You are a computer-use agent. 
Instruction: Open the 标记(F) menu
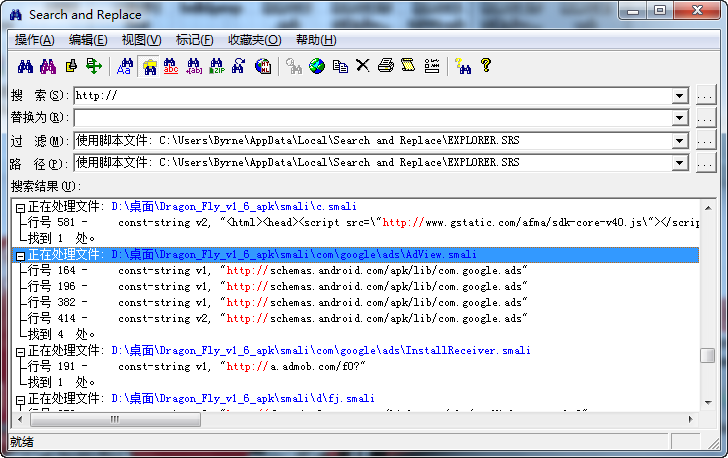click(x=195, y=40)
